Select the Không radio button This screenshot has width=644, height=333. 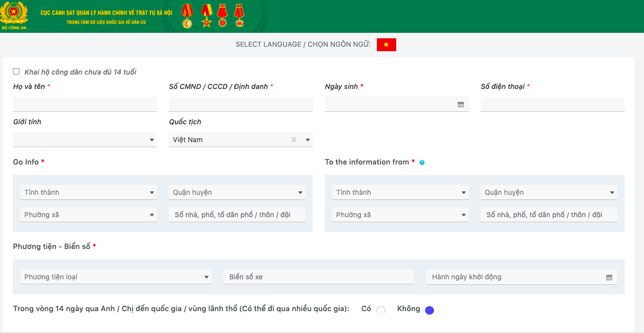click(x=429, y=310)
